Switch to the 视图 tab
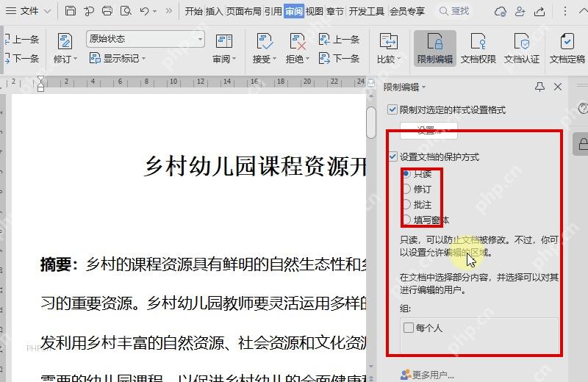 click(315, 12)
